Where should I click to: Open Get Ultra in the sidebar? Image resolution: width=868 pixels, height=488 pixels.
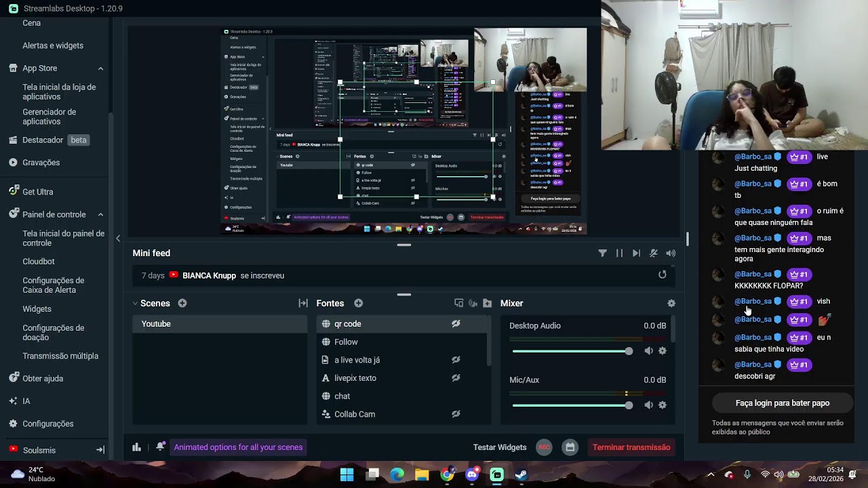pyautogui.click(x=31, y=192)
